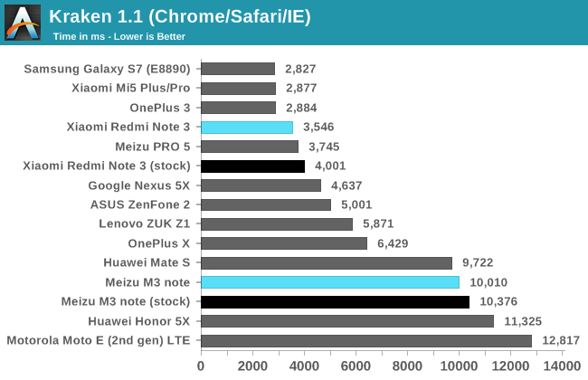Image resolution: width=588 pixels, height=380 pixels.
Task: Click the Meizu PRO 5 gray bar
Action: click(x=250, y=147)
